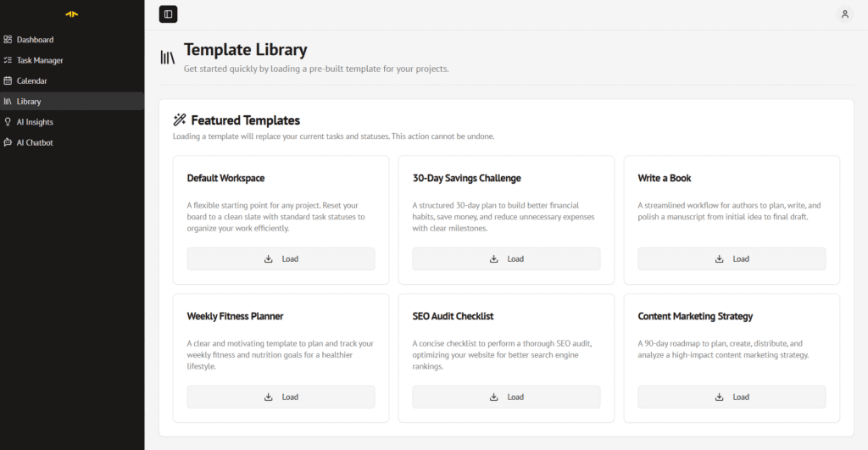Go to Task Manager in the sidebar
Screen dimensions: 868x450
pos(40,60)
